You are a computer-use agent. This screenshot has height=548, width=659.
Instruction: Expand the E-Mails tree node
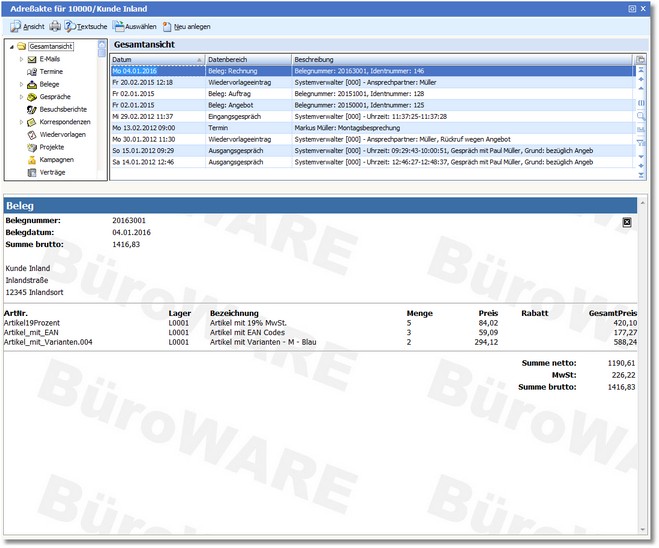coord(21,60)
